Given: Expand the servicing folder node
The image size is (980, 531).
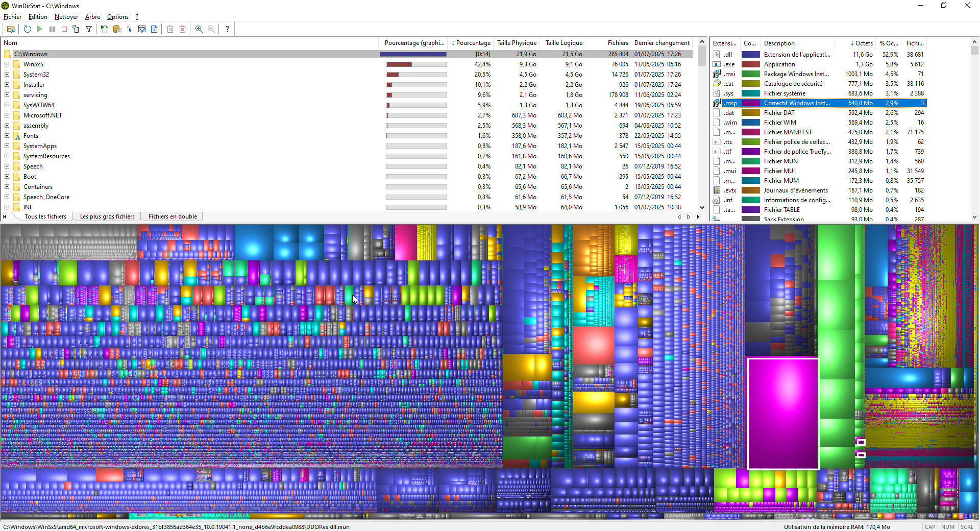Looking at the screenshot, I should tap(7, 95).
